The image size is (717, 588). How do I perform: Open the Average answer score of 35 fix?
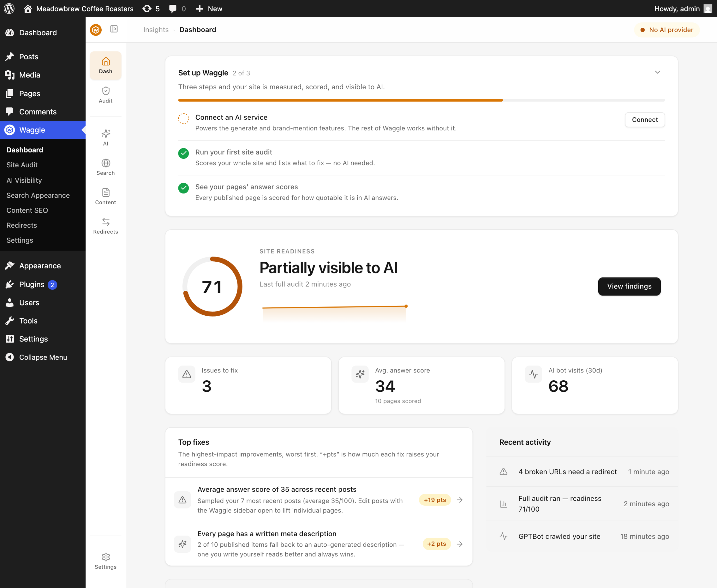click(319, 500)
